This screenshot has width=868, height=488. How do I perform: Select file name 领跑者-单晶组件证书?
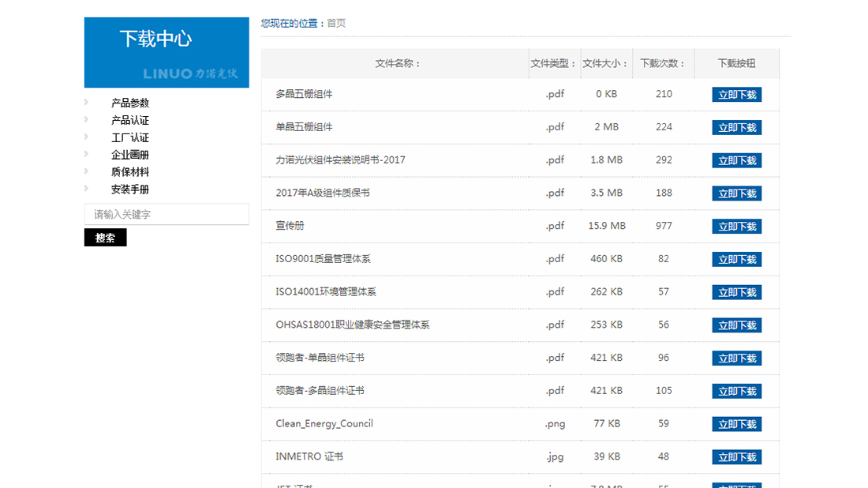click(320, 358)
